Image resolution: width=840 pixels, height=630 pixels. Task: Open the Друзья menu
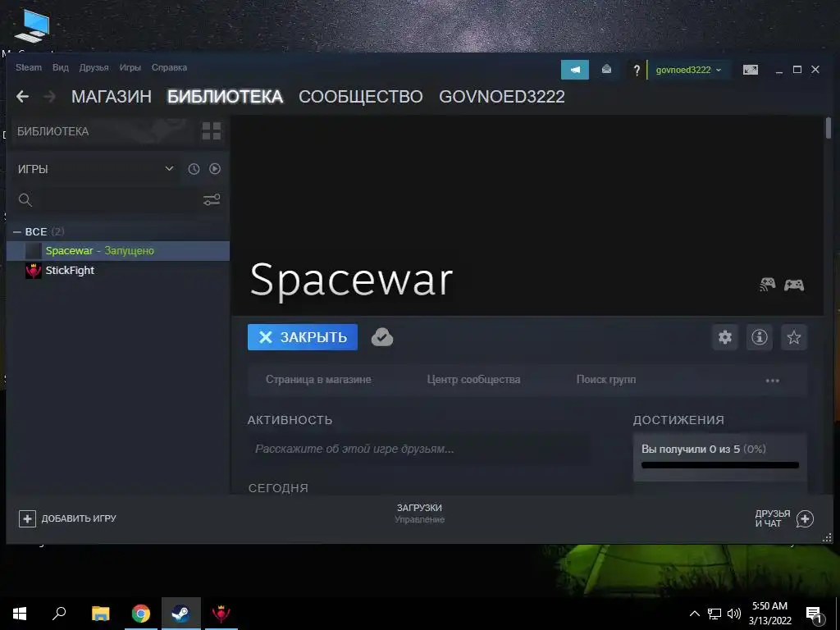pos(94,67)
